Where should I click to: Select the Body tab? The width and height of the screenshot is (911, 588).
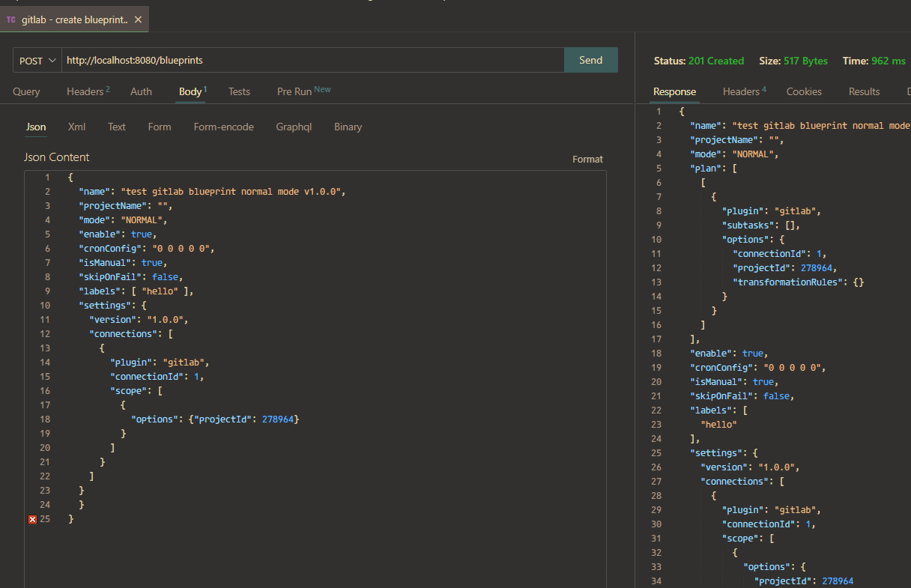(x=192, y=91)
